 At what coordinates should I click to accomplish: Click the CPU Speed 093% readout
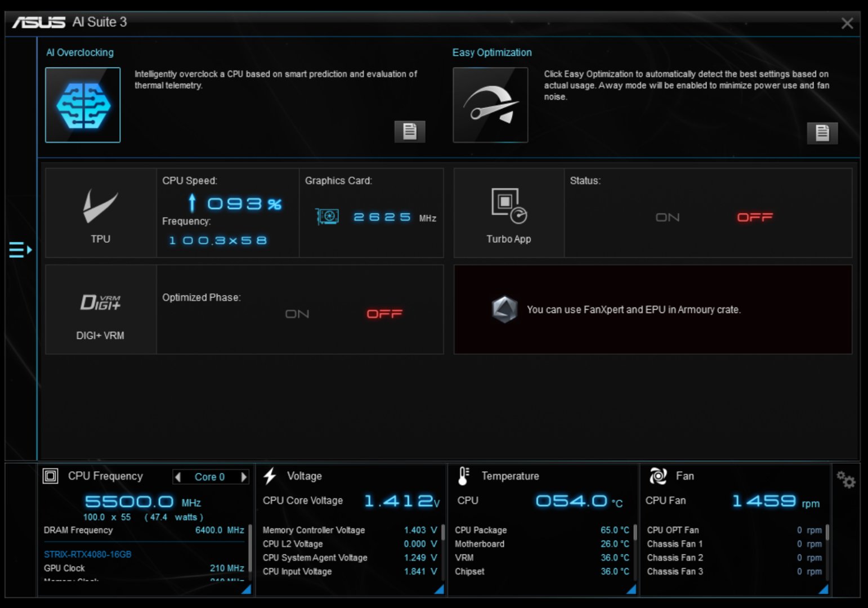244,203
